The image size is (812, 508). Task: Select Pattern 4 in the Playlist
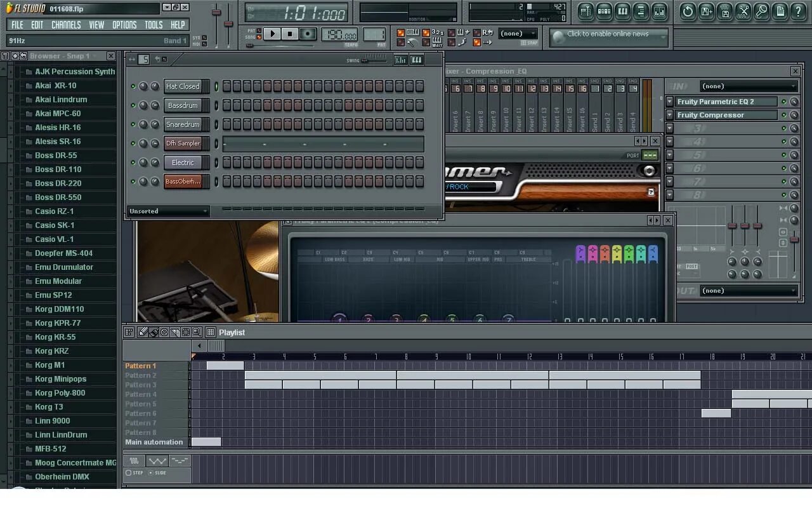pyautogui.click(x=141, y=394)
